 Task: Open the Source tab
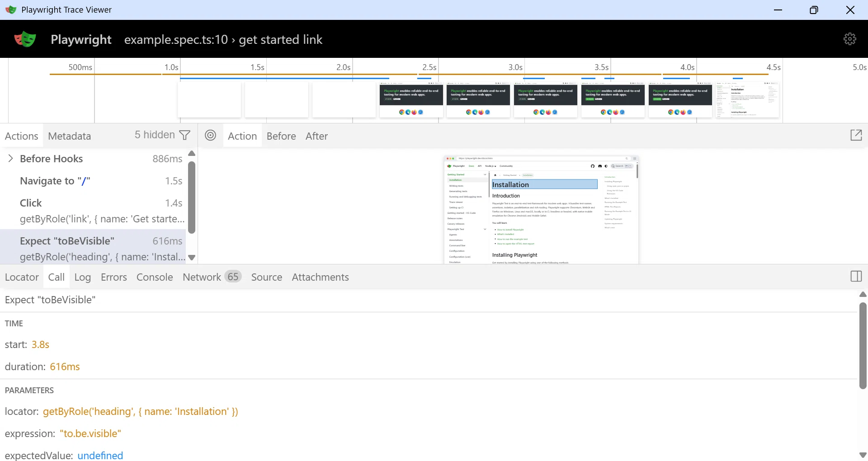point(267,277)
